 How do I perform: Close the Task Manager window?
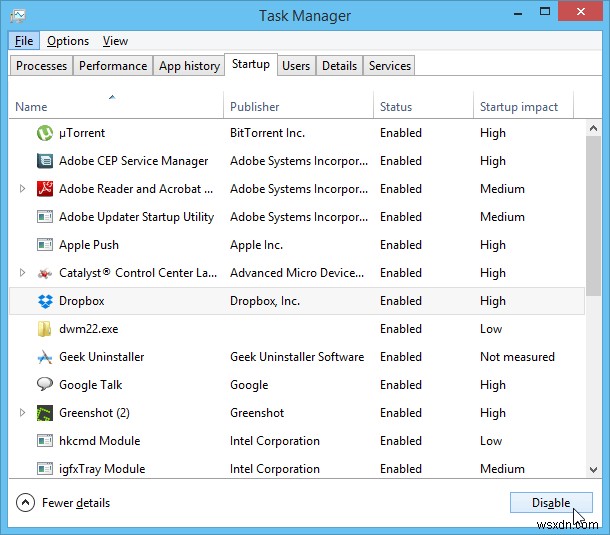click(x=580, y=12)
